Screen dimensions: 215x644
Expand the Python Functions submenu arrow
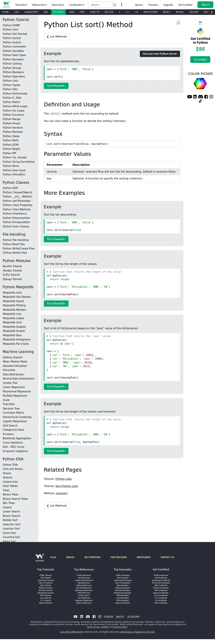[x=37, y=115]
